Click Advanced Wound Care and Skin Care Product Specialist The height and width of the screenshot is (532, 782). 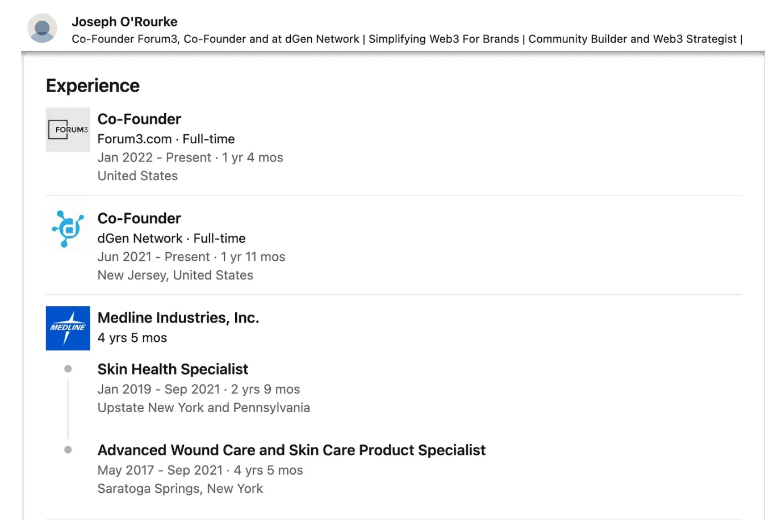[x=291, y=450]
